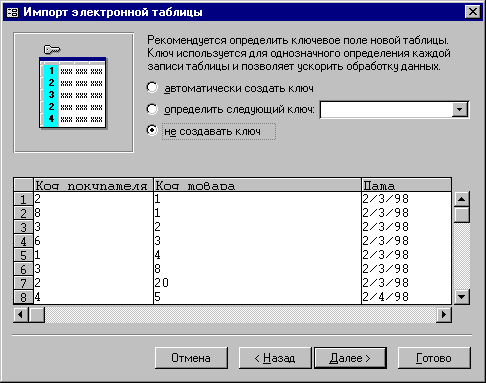
Task: Click the Отмена button
Action: [x=191, y=358]
